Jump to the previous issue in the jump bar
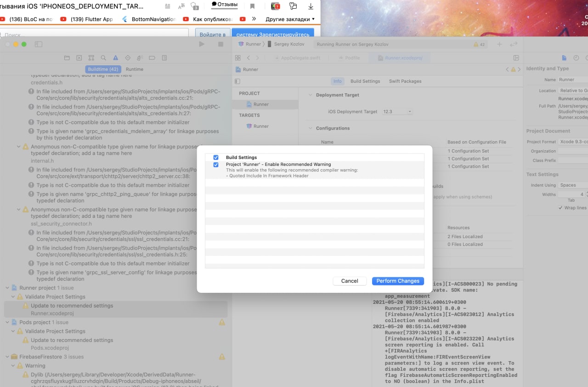The image size is (588, 387). click(x=508, y=69)
